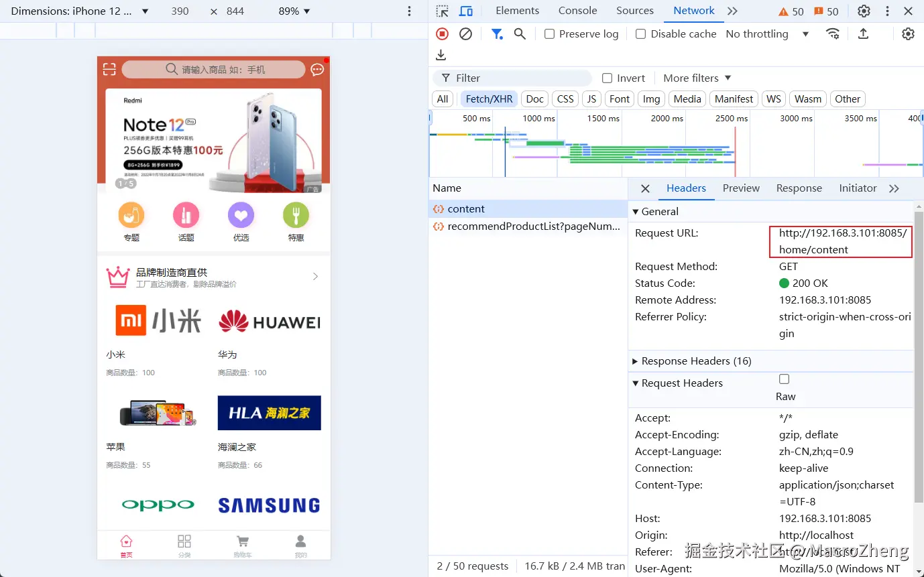924x577 pixels.
Task: Export HAR with download arrow icon
Action: (x=441, y=55)
